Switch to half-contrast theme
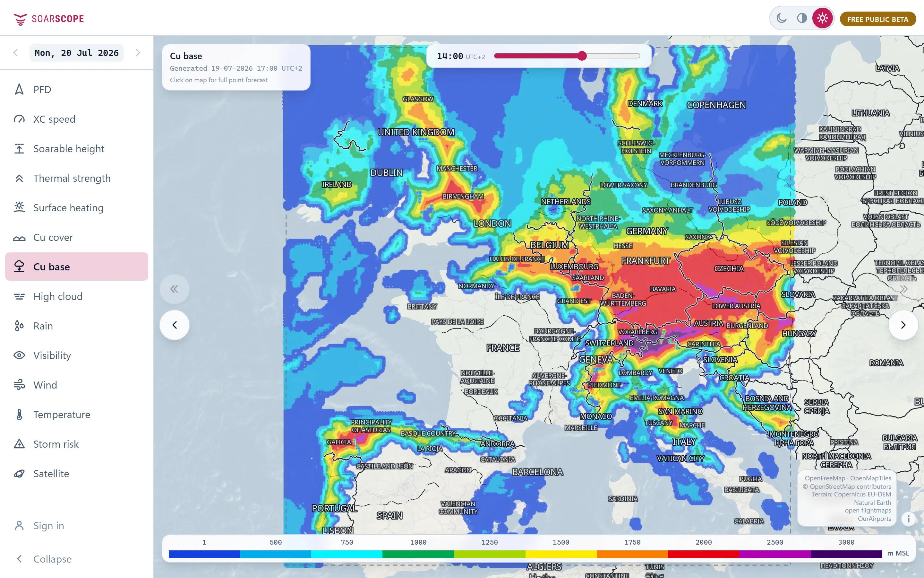 pyautogui.click(x=802, y=18)
